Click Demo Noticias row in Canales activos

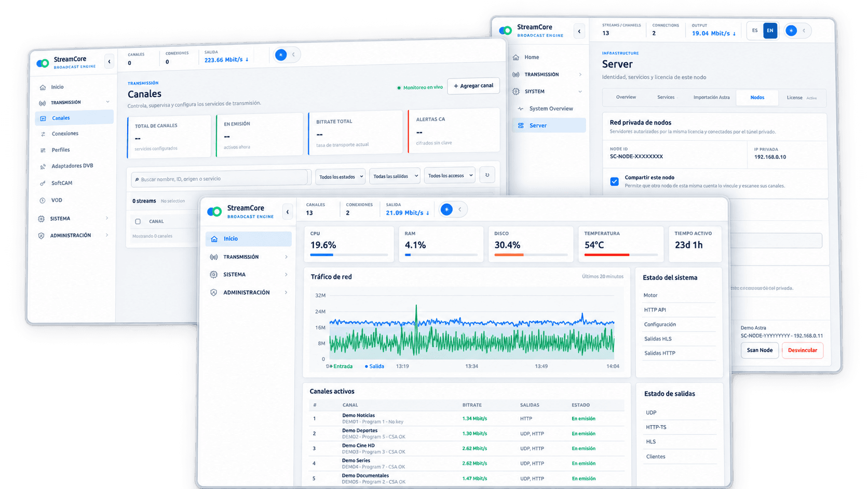[x=467, y=418]
